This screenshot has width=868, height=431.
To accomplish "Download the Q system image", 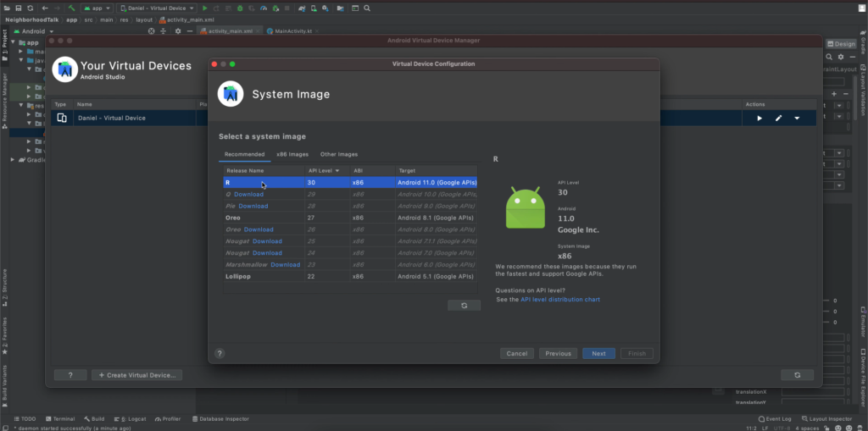I will (x=248, y=194).
